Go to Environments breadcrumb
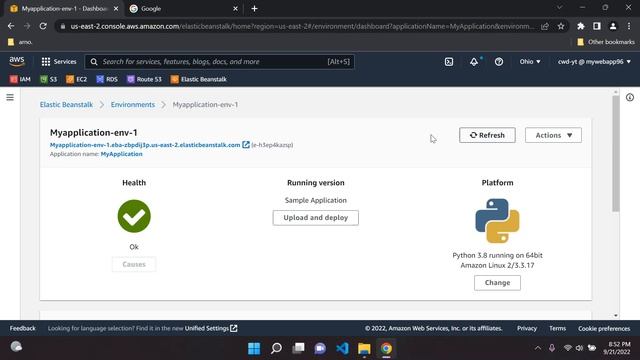Image resolution: width=640 pixels, height=360 pixels. pyautogui.click(x=133, y=104)
